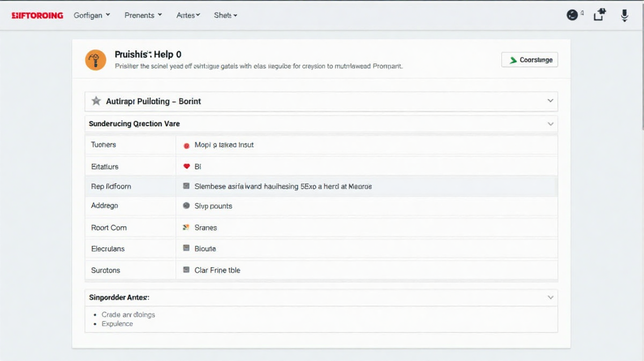Click the red dot icon in Tuohers row

point(186,145)
